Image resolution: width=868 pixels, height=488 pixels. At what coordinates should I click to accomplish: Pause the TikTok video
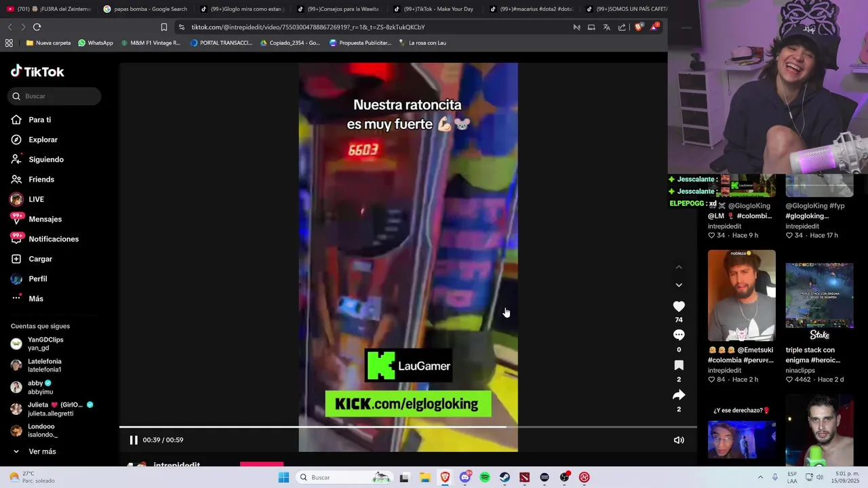pos(134,440)
